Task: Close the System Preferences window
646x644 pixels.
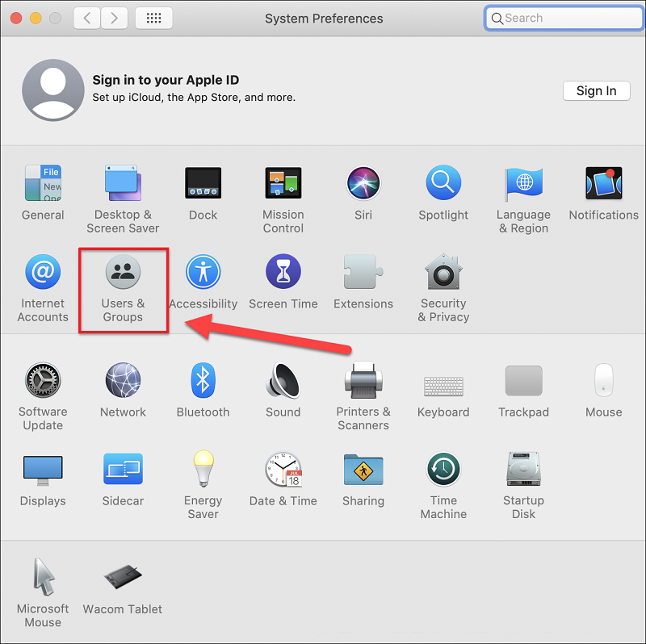Action: 16,18
